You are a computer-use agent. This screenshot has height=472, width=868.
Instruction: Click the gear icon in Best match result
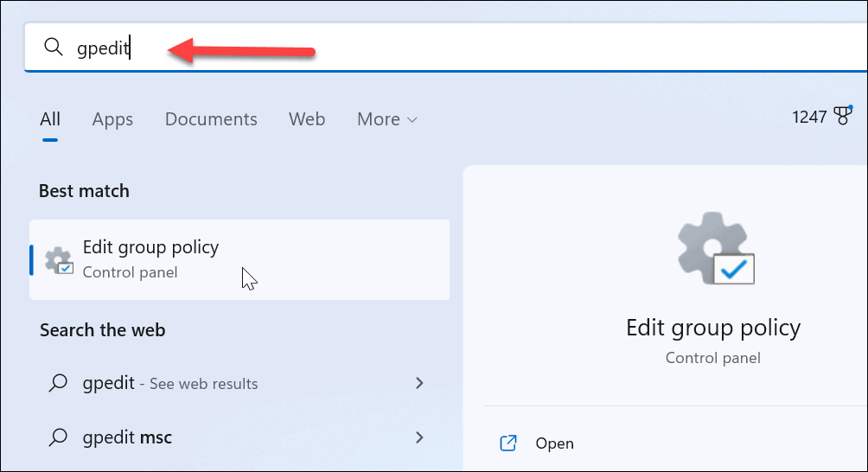pyautogui.click(x=59, y=259)
